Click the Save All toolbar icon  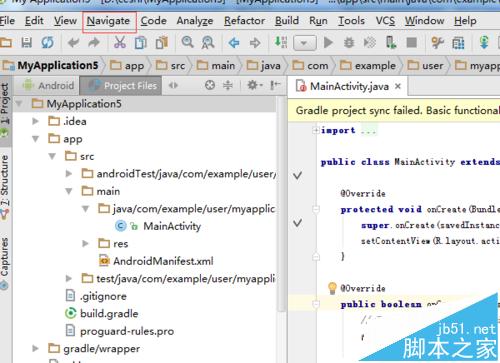tap(27, 43)
